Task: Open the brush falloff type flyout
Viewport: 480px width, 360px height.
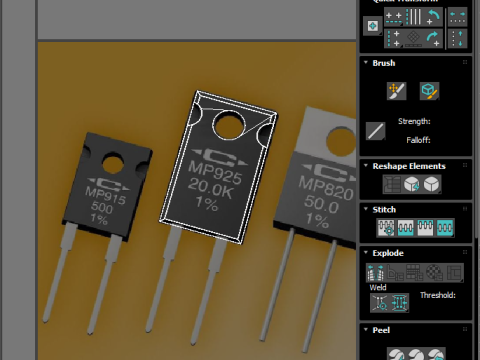Action: point(376,131)
